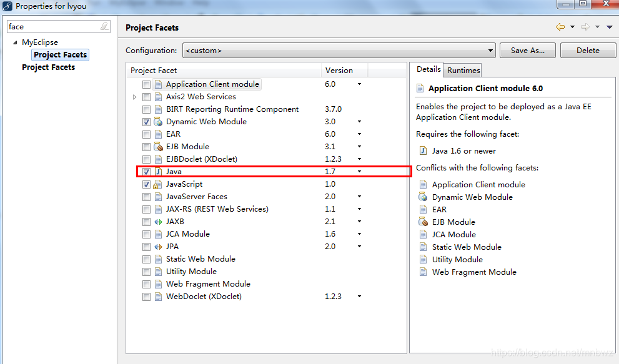Click the MyEclipse properties window icon

(x=7, y=6)
